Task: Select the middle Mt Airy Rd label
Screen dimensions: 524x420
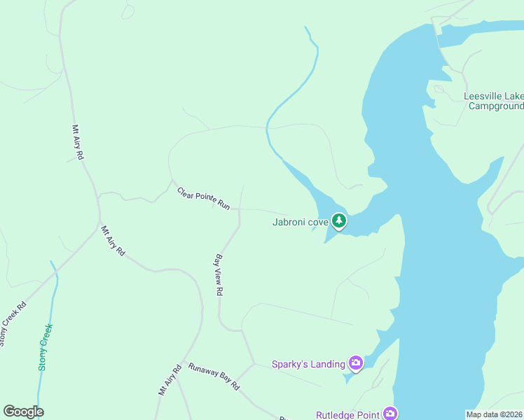Action: (113, 241)
